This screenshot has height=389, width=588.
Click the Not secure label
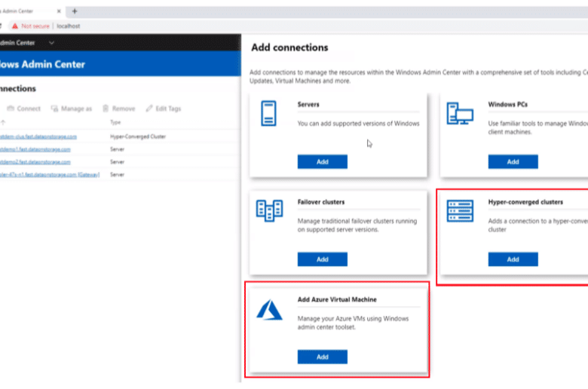click(35, 26)
